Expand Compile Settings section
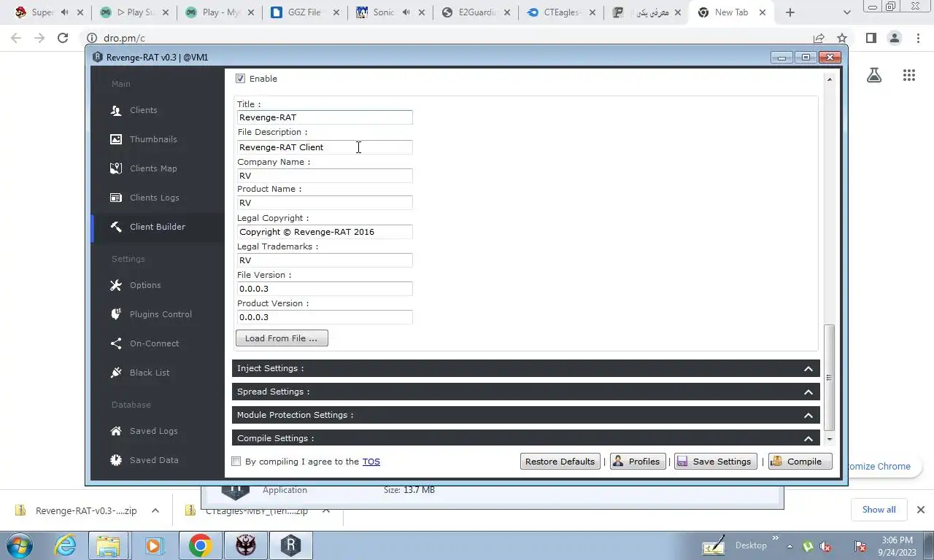The width and height of the screenshot is (934, 560). [525, 437]
